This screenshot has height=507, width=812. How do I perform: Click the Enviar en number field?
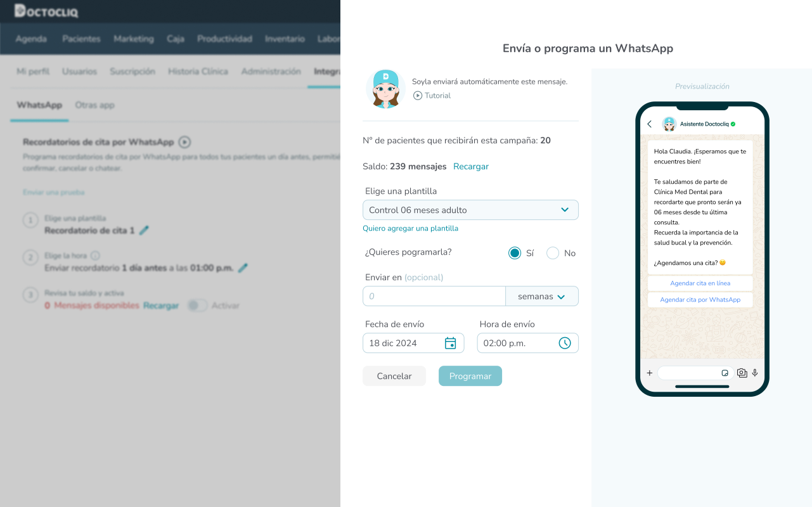pyautogui.click(x=434, y=296)
